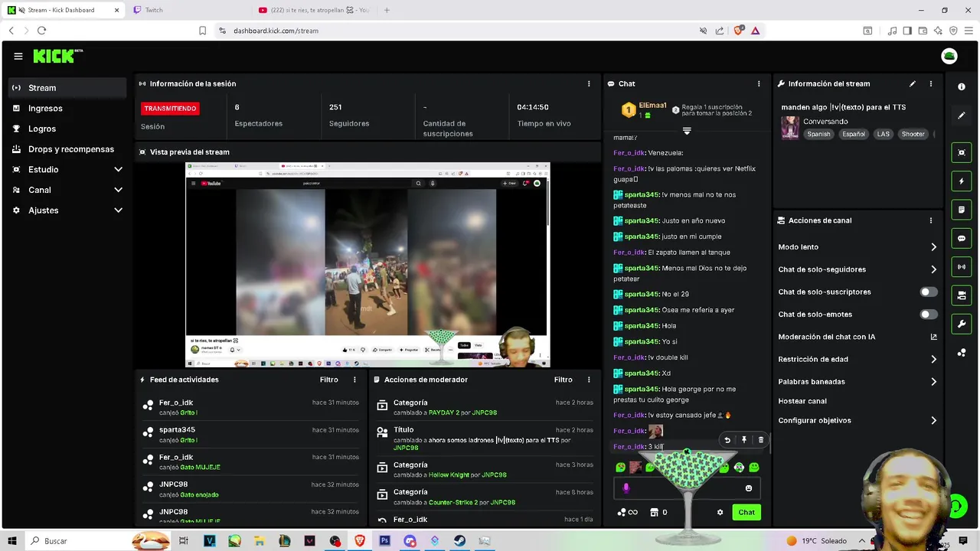Click the shop icon below the chat input
Screen dimensions: 980x551
(x=654, y=513)
